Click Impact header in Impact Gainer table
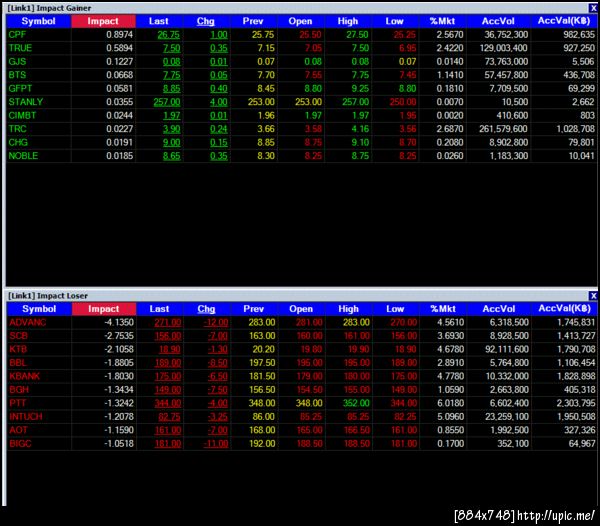Screen dimensions: 600x526 point(103,21)
